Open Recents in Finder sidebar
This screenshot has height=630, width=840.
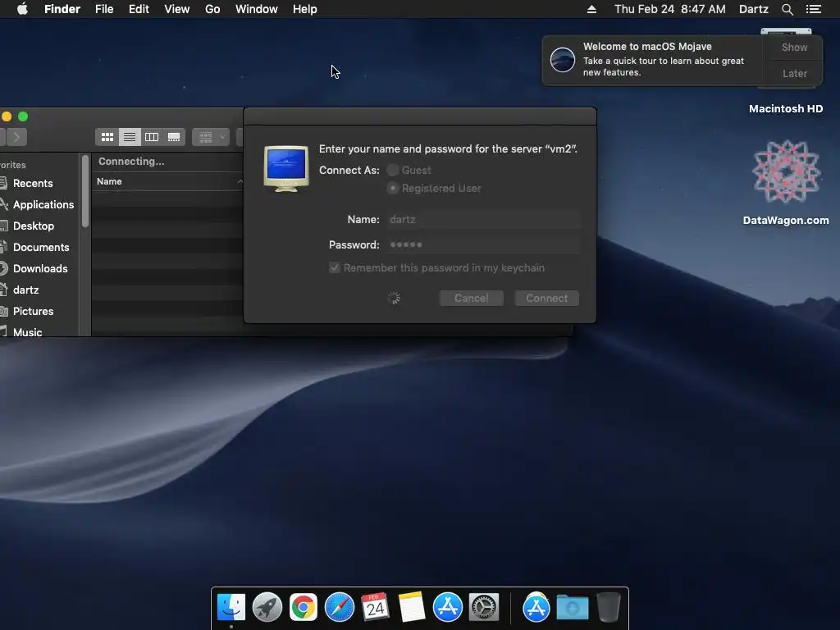tap(33, 183)
